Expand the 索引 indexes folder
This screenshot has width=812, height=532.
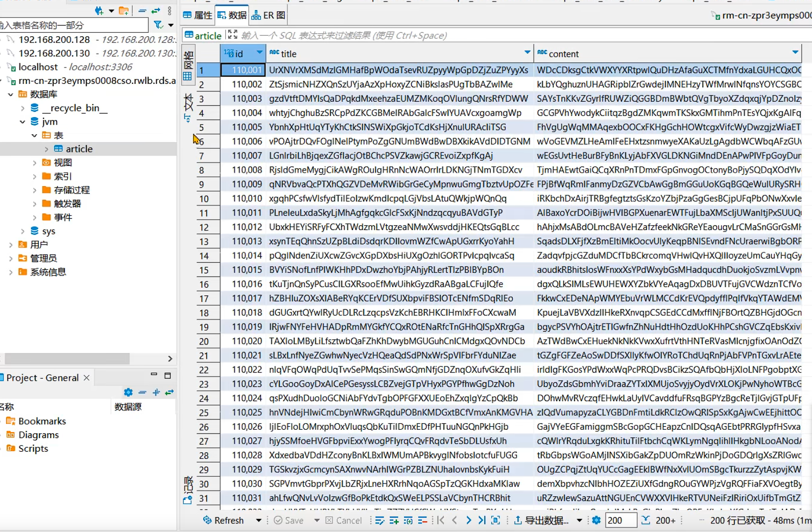(x=34, y=177)
